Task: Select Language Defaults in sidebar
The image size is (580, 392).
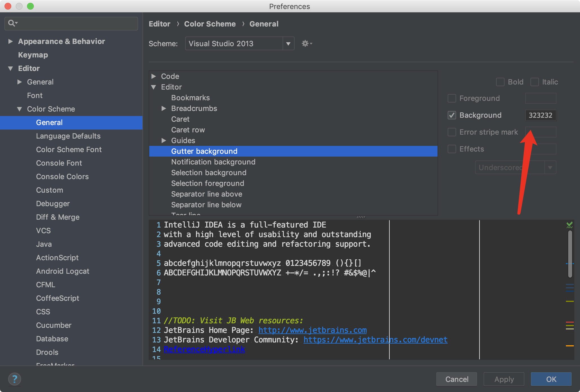Action: pyautogui.click(x=68, y=136)
